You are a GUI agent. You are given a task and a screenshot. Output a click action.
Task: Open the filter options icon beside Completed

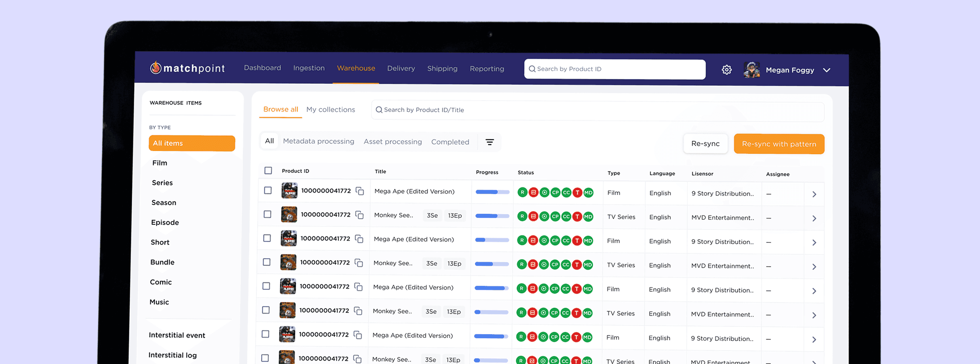coord(490,142)
